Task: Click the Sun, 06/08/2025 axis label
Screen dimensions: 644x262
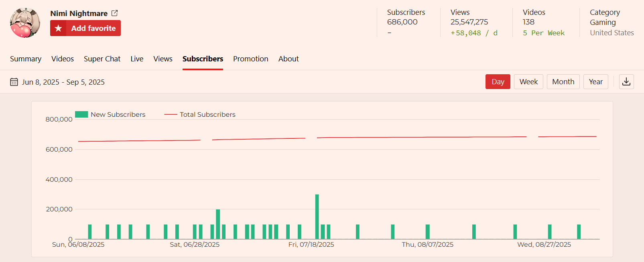Action: (78, 244)
